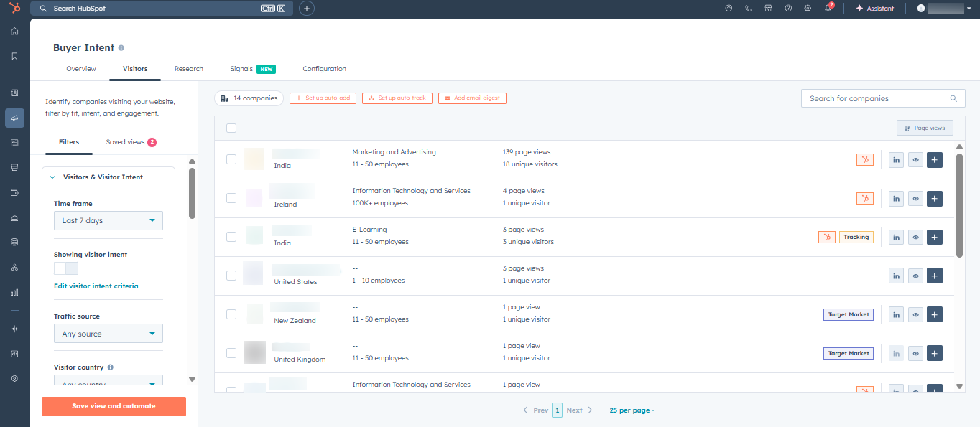The width and height of the screenshot is (980, 427).
Task: Open the Any source traffic dropdown
Action: pos(108,333)
